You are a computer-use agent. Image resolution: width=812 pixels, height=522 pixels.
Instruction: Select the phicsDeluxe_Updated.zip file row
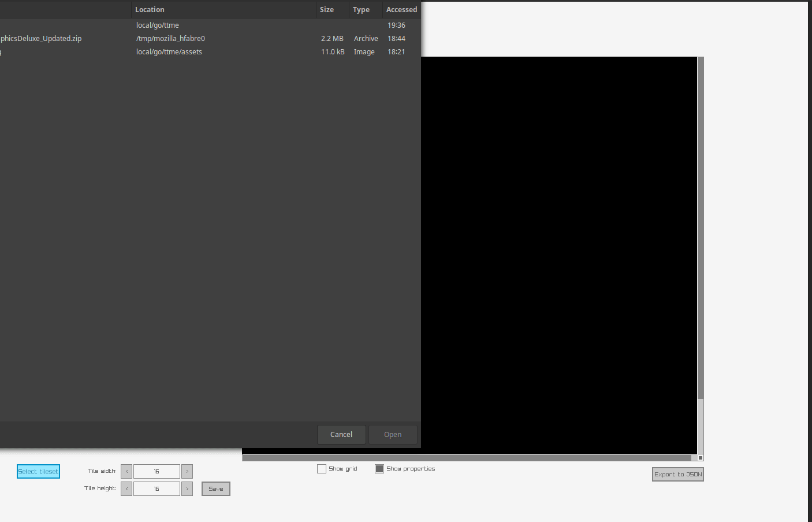click(x=210, y=39)
